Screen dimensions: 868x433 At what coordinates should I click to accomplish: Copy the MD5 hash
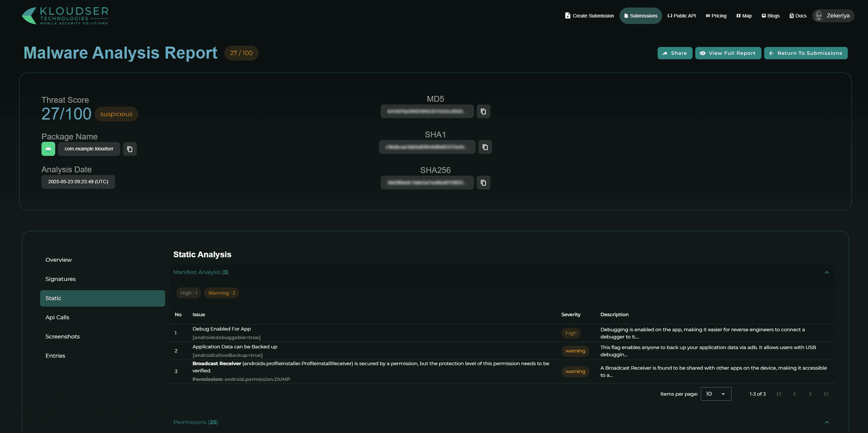[x=483, y=111]
